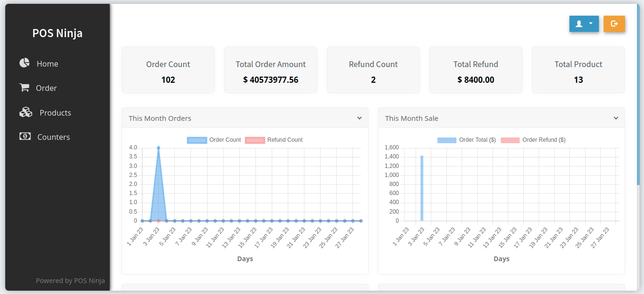Collapse the This Month Orders panel

click(x=360, y=118)
